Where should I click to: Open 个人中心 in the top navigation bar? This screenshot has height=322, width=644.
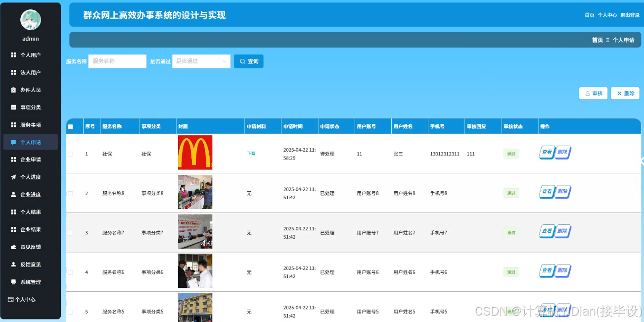(607, 15)
